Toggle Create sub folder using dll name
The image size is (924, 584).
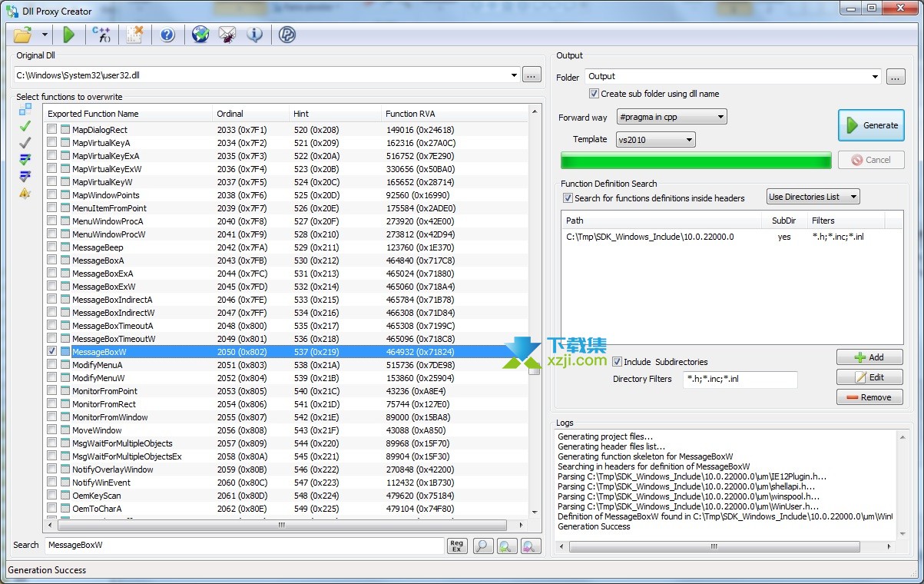click(x=594, y=94)
